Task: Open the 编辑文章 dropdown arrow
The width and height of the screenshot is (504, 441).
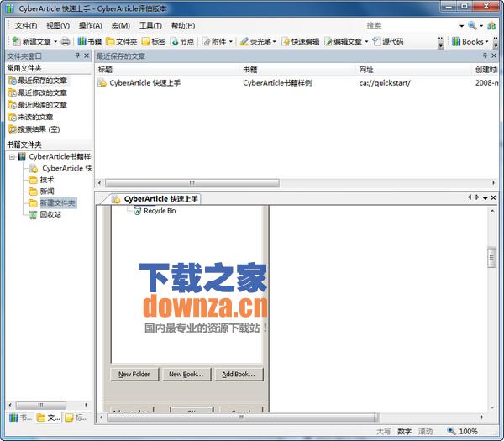Action: click(x=366, y=42)
